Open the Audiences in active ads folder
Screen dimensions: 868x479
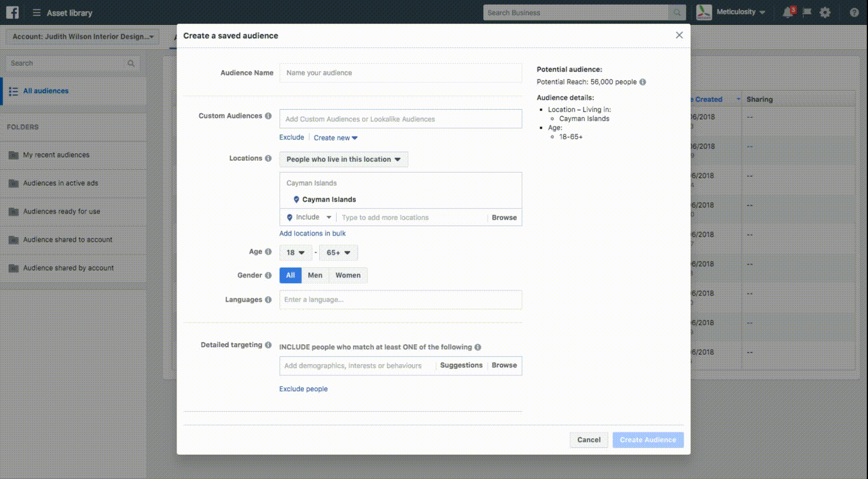pyautogui.click(x=61, y=183)
